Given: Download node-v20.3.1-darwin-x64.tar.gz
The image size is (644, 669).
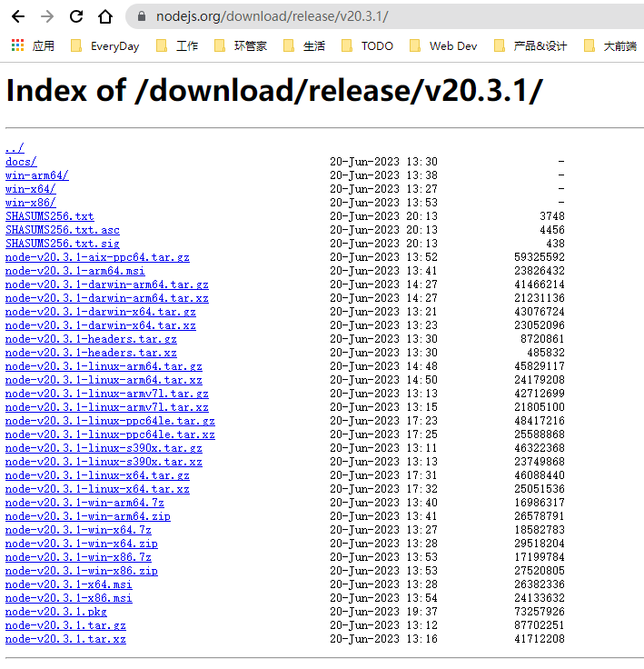Looking at the screenshot, I should [100, 312].
